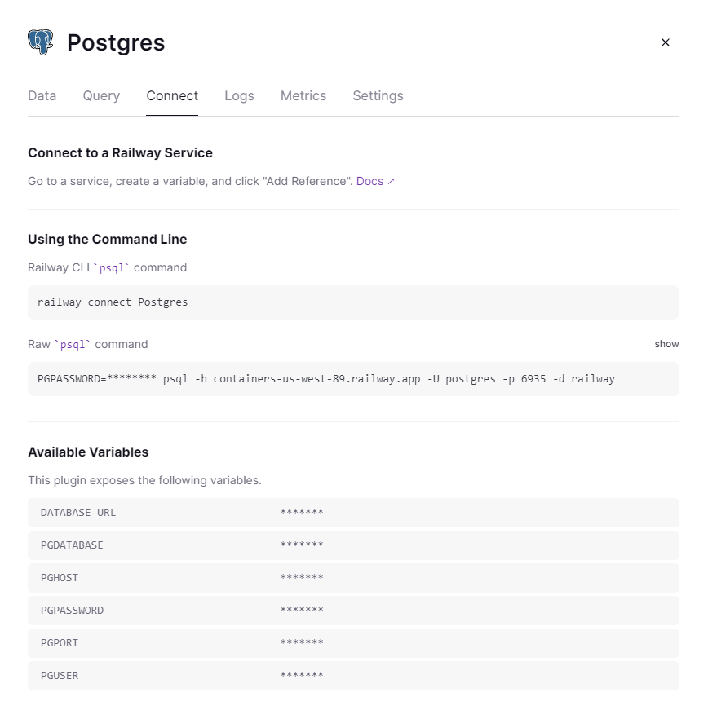
Task: View the Metrics tab
Action: 303,95
